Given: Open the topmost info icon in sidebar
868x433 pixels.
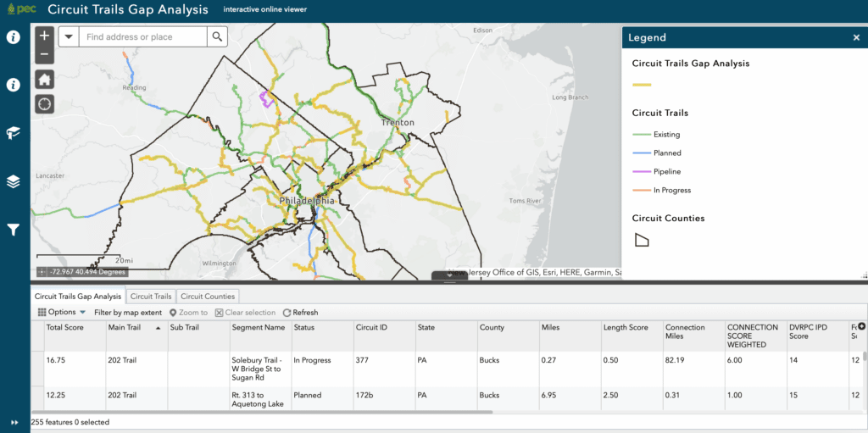Looking at the screenshot, I should pos(14,37).
